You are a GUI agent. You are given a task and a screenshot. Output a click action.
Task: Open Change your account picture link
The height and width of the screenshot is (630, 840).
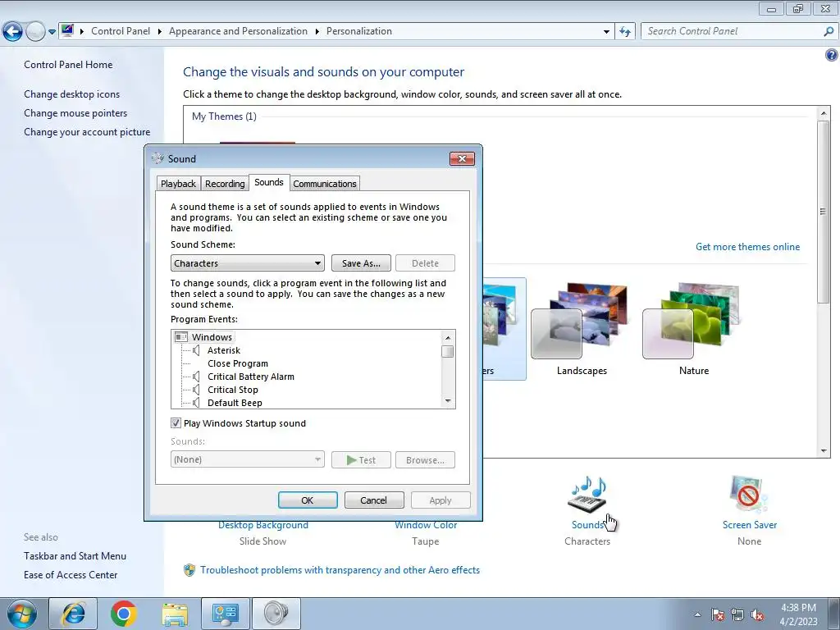87,132
